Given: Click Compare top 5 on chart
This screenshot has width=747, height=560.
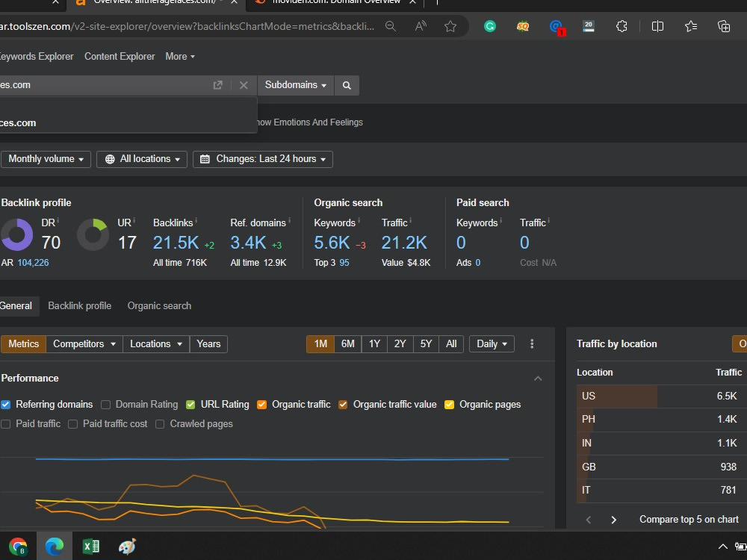Looking at the screenshot, I should coord(689,519).
